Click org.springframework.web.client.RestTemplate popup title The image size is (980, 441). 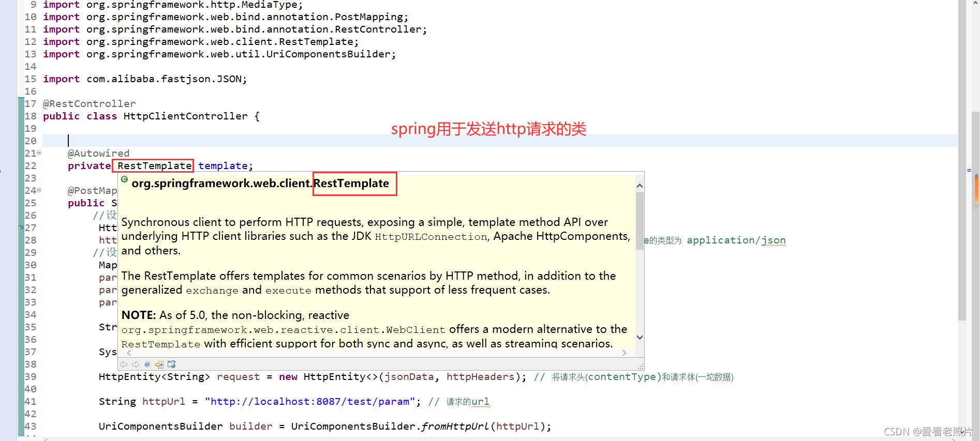pyautogui.click(x=260, y=184)
